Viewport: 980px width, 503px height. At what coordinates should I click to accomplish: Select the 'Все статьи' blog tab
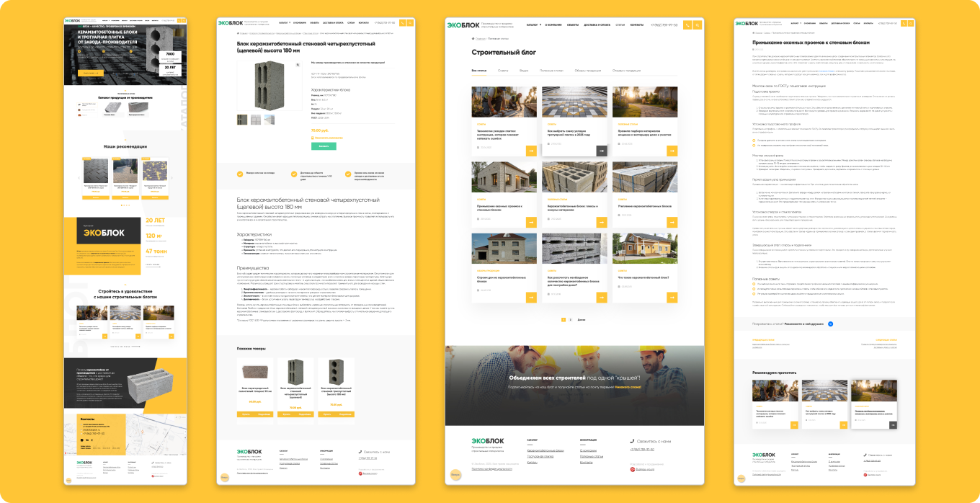pyautogui.click(x=479, y=71)
